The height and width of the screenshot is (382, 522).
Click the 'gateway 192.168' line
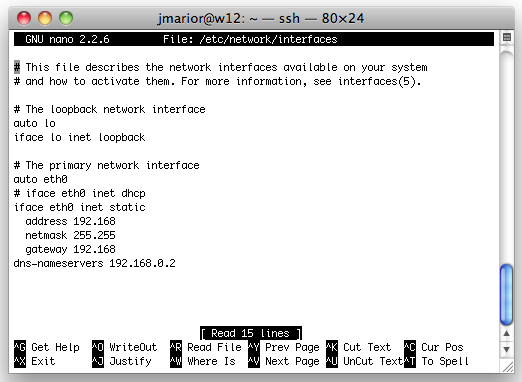[x=70, y=249]
